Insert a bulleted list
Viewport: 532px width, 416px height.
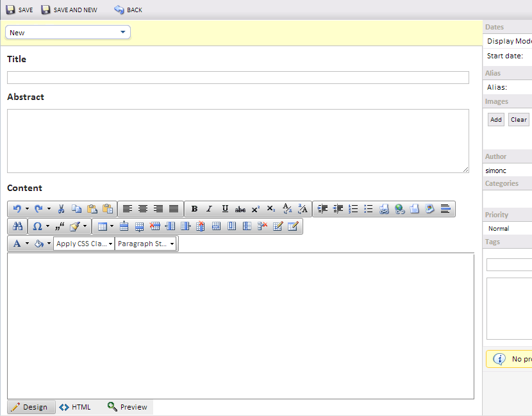369,209
